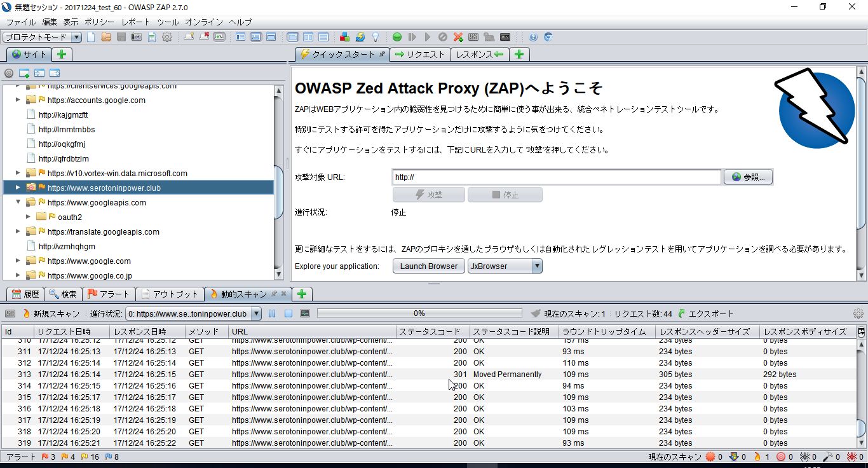Collapse the www.googleapis.com tree node

(18, 202)
